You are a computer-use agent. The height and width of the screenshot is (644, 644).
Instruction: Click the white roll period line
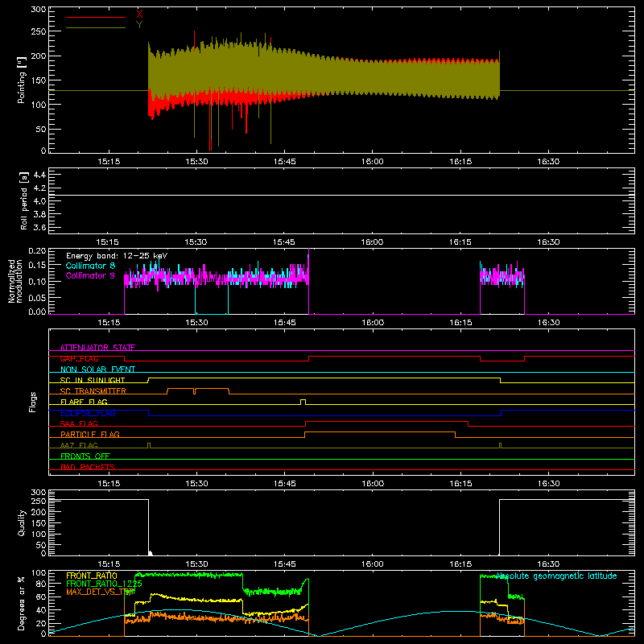341,195
